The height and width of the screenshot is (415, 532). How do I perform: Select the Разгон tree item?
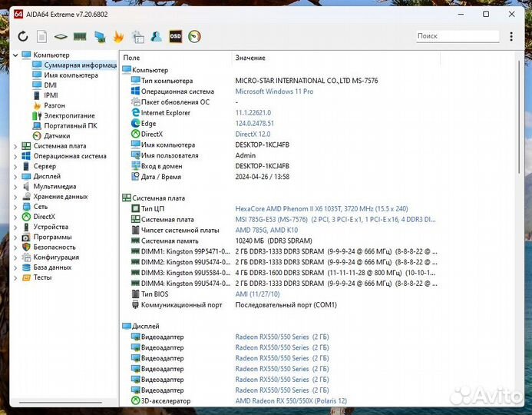pyautogui.click(x=49, y=105)
